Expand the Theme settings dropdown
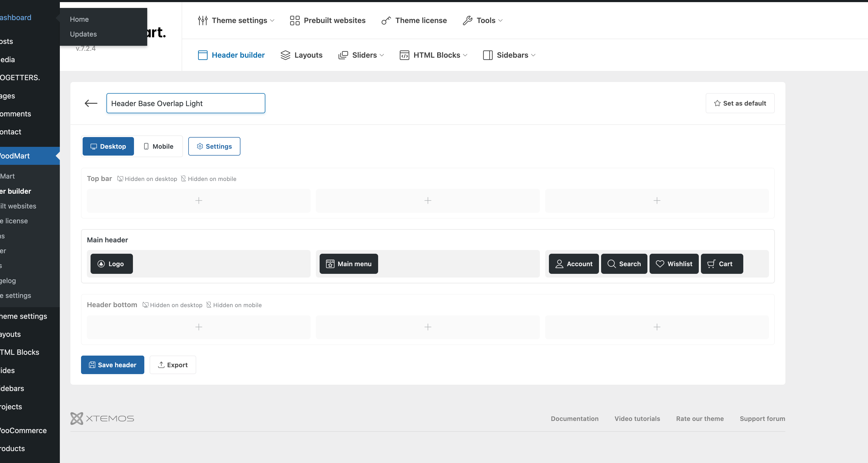868x463 pixels. (236, 21)
